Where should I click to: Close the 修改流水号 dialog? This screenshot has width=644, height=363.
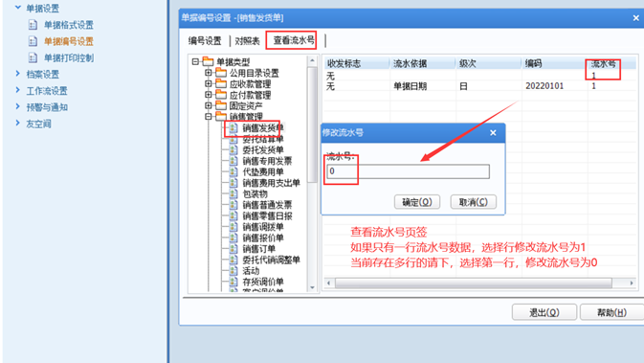pyautogui.click(x=493, y=133)
